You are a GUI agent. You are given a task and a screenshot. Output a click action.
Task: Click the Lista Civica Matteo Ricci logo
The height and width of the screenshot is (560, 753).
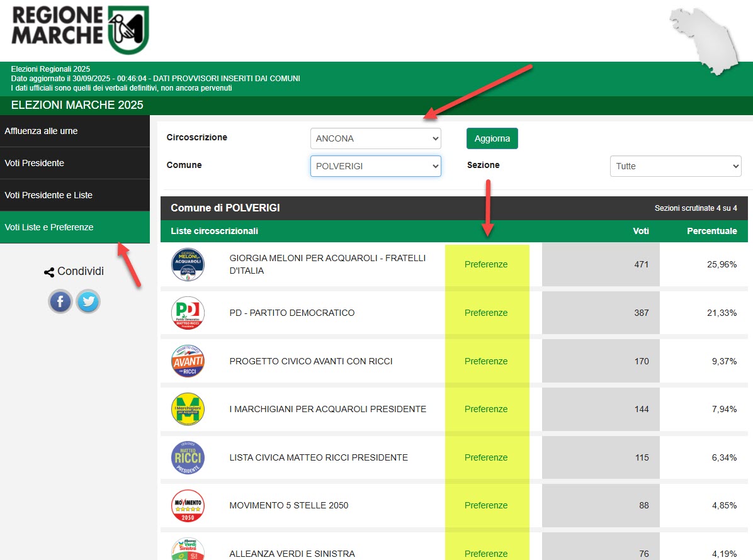188,457
